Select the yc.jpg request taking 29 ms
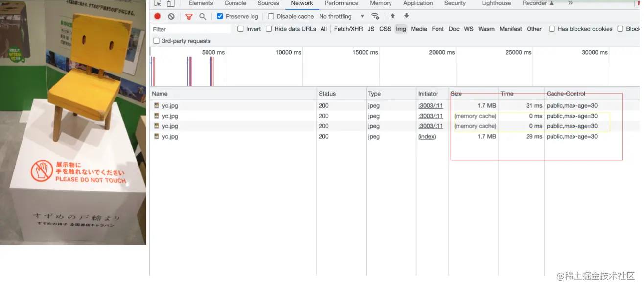Image resolution: width=644 pixels, height=290 pixels. click(x=395, y=136)
